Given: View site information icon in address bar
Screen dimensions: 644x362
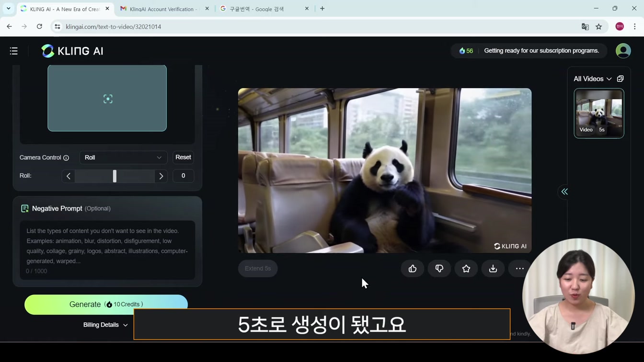Looking at the screenshot, I should point(57,27).
